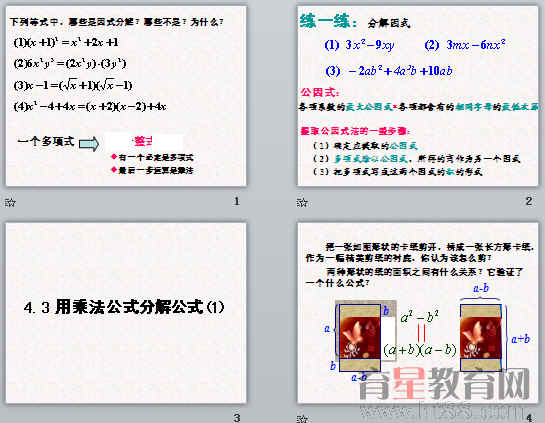This screenshot has width=545, height=423.
Task: Click the animation star icon under slide 4
Action: tap(302, 418)
